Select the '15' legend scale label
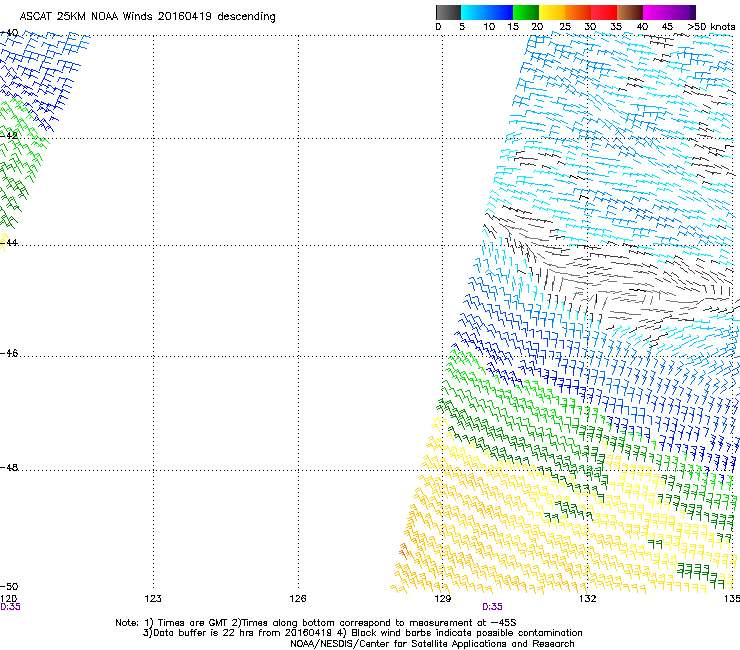The width and height of the screenshot is (740, 650). click(x=513, y=27)
